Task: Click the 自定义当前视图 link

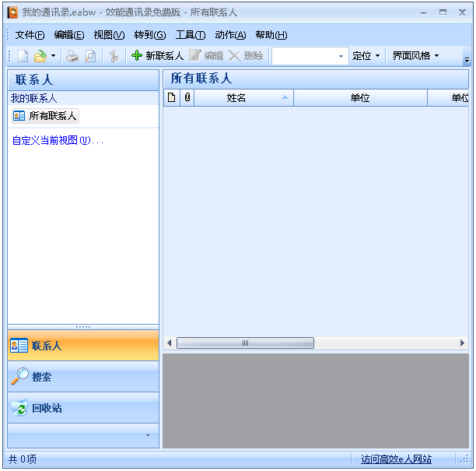Action: [x=58, y=140]
